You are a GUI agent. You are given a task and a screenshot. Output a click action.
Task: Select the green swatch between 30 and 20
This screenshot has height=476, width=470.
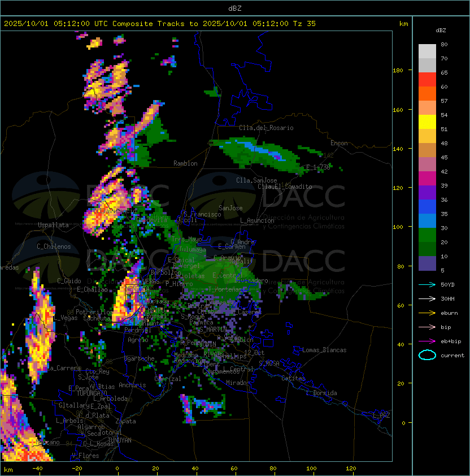click(427, 235)
